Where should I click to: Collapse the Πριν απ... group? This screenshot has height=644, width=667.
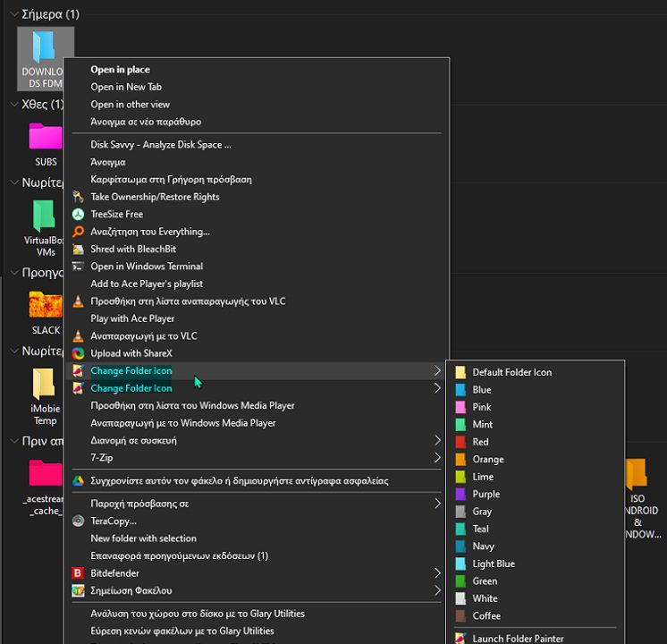click(x=14, y=441)
